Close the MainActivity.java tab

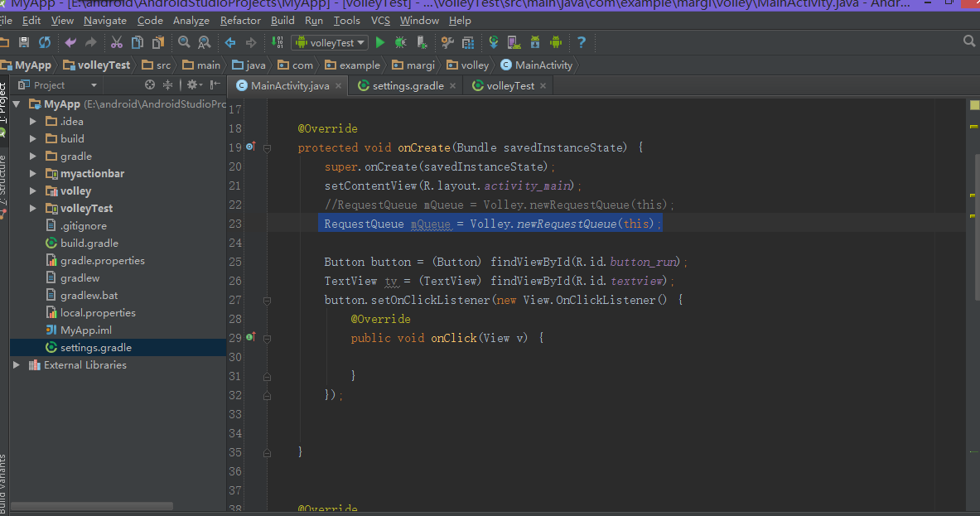pos(338,85)
